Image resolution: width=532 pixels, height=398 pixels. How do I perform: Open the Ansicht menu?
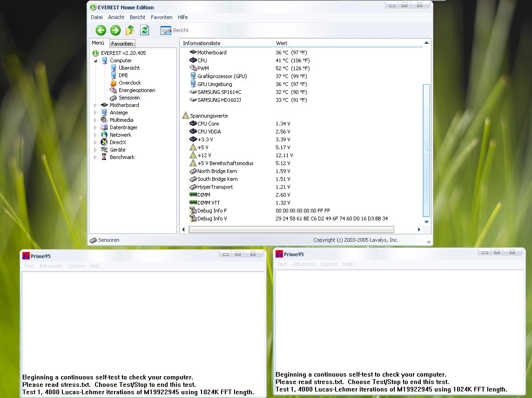pyautogui.click(x=116, y=17)
